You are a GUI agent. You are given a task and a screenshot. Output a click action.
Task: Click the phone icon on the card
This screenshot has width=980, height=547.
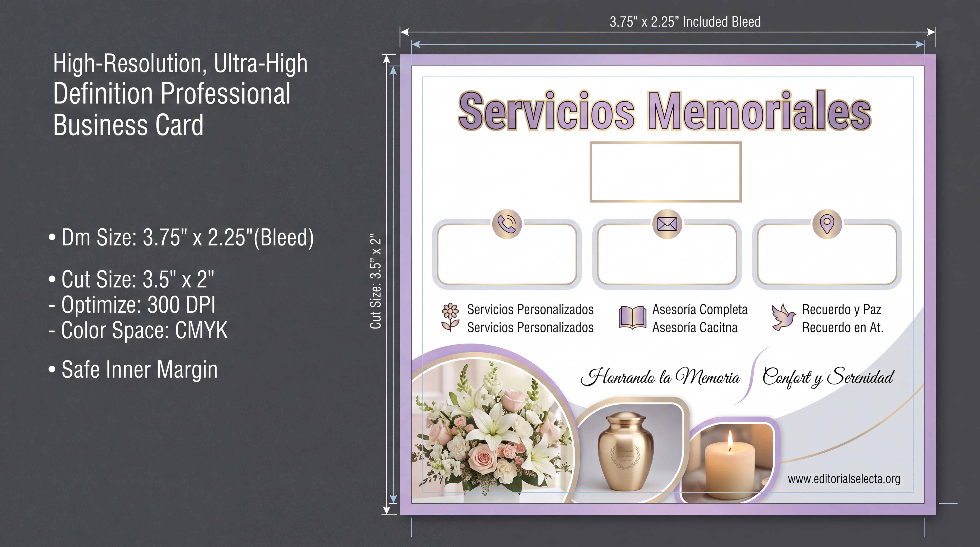(507, 224)
